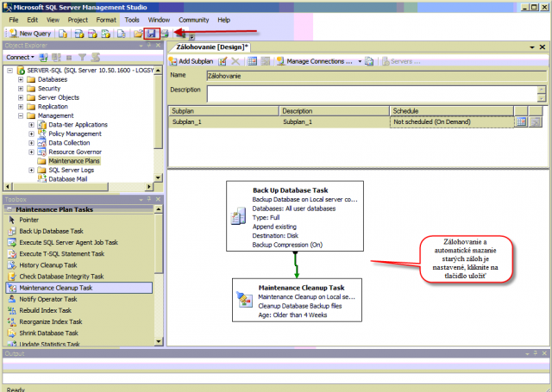Expand the Security folder

pyautogui.click(x=21, y=89)
